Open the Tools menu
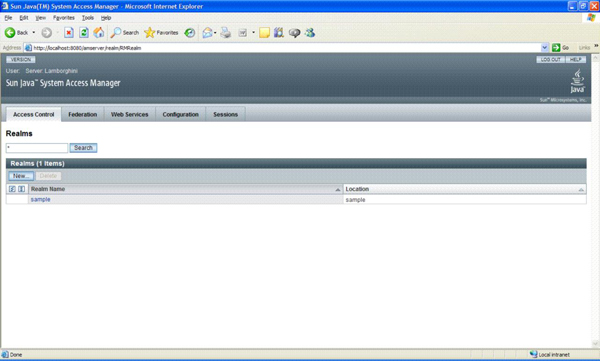The image size is (600, 361). tap(88, 18)
